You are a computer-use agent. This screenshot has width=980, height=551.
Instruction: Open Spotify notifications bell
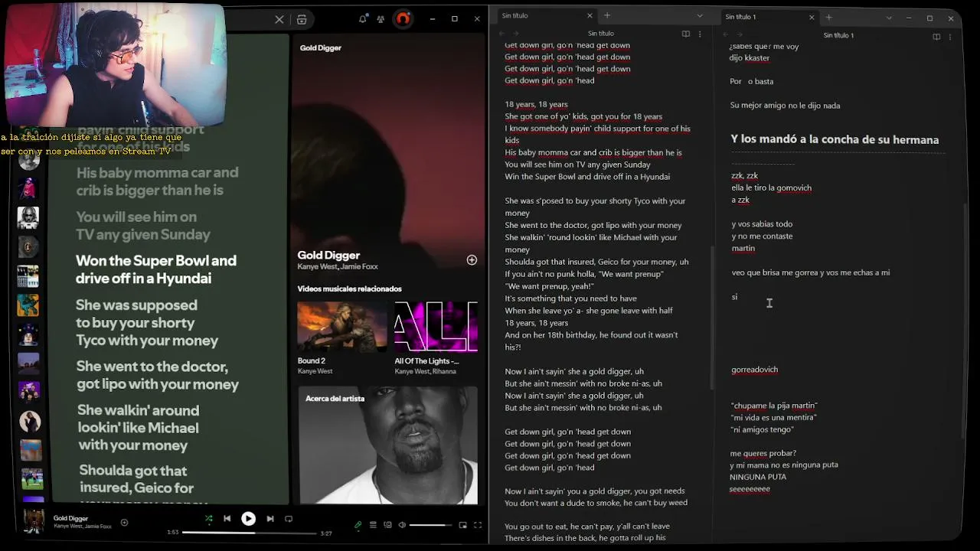tap(363, 19)
